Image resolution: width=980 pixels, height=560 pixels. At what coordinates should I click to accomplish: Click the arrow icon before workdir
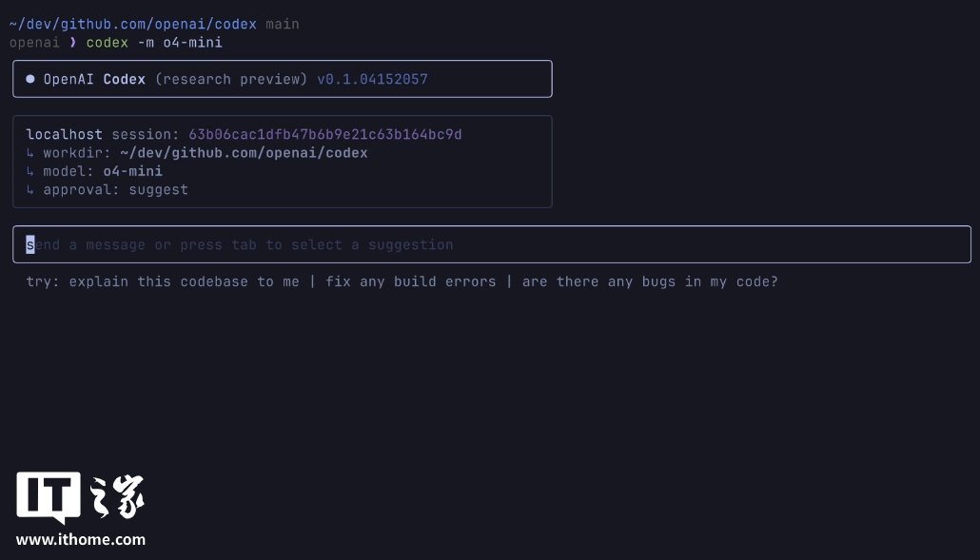coord(30,153)
